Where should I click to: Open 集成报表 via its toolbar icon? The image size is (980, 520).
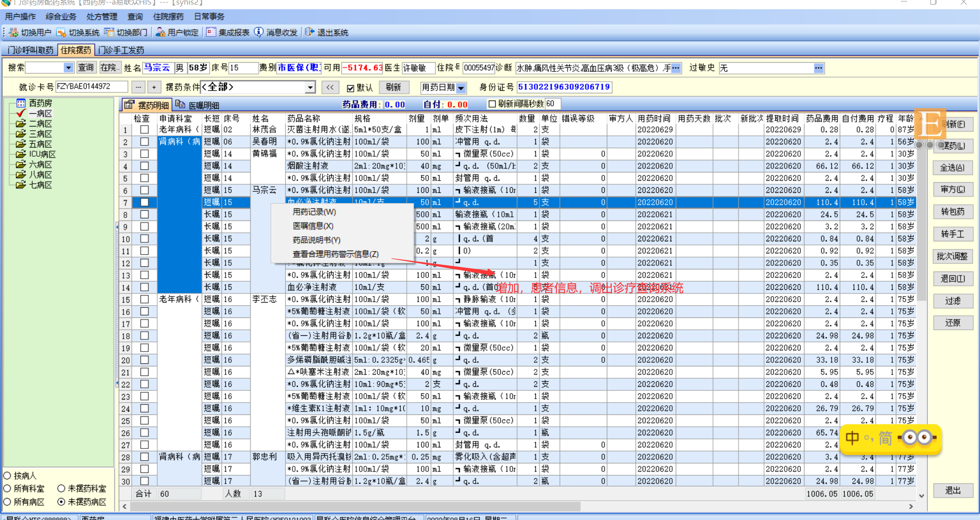211,33
